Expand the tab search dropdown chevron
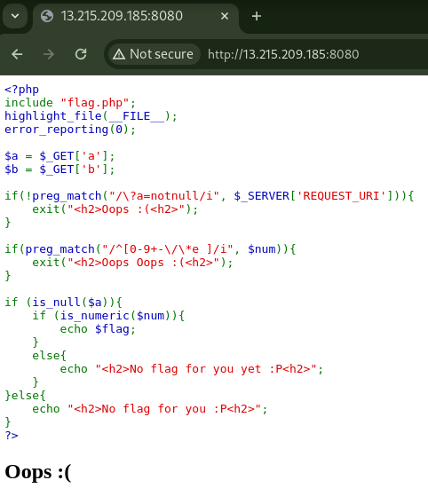Screen dimensions: 428x504 pyautogui.click(x=15, y=16)
